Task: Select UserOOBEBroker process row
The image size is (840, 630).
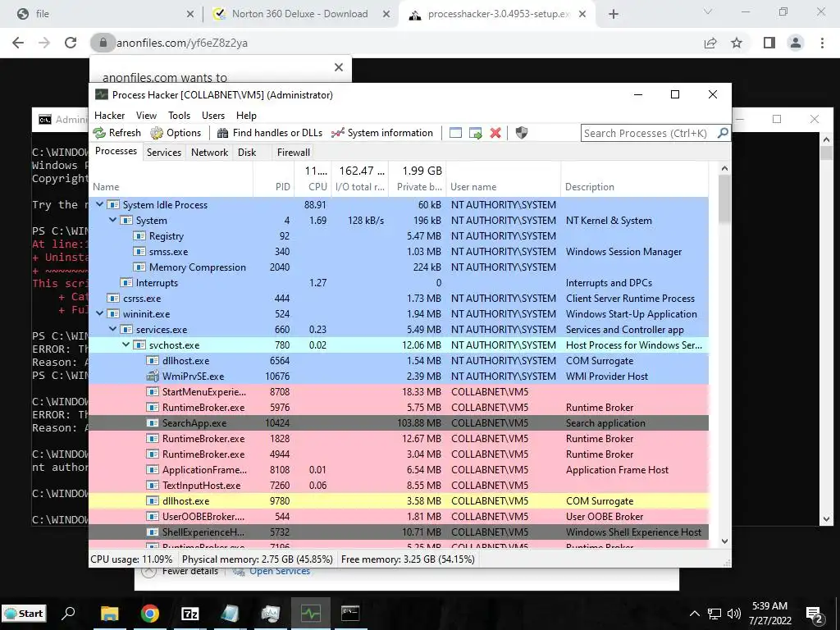Action: 399,517
